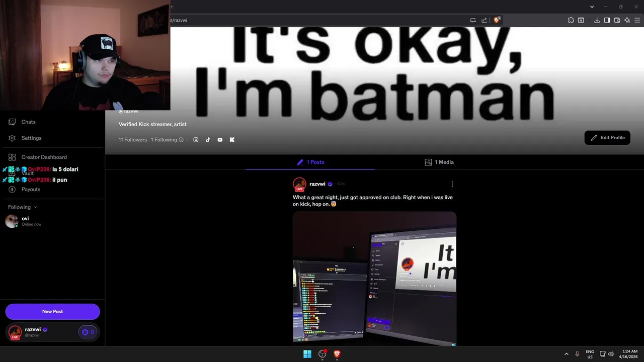
Task: Expand the Following list in sidebar
Action: pyautogui.click(x=23, y=207)
